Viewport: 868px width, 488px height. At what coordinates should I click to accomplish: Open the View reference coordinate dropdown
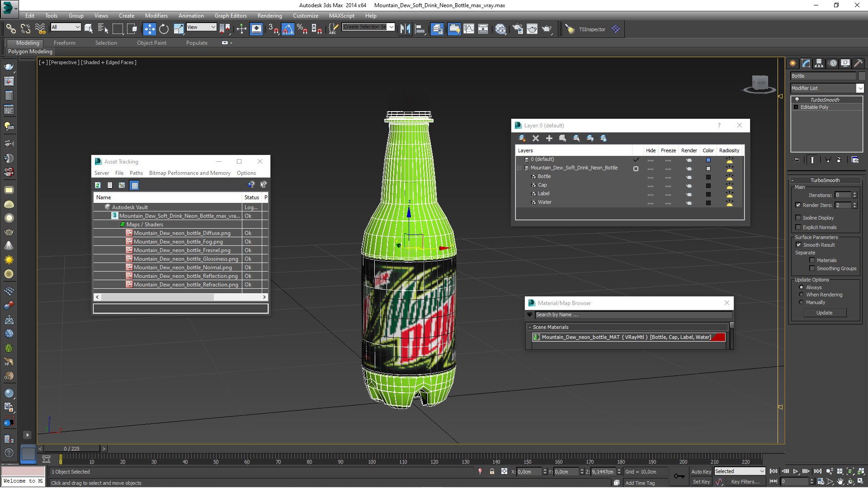pyautogui.click(x=202, y=27)
